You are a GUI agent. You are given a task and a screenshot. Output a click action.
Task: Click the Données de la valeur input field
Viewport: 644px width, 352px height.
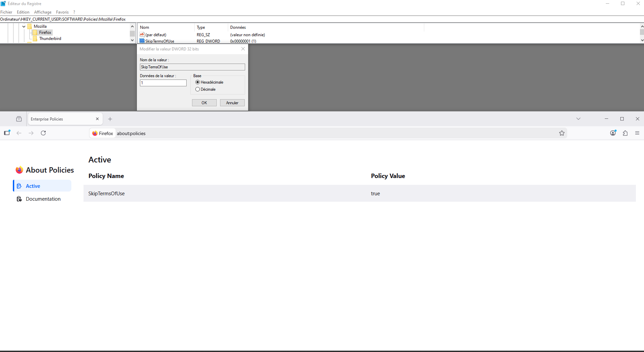pyautogui.click(x=163, y=83)
